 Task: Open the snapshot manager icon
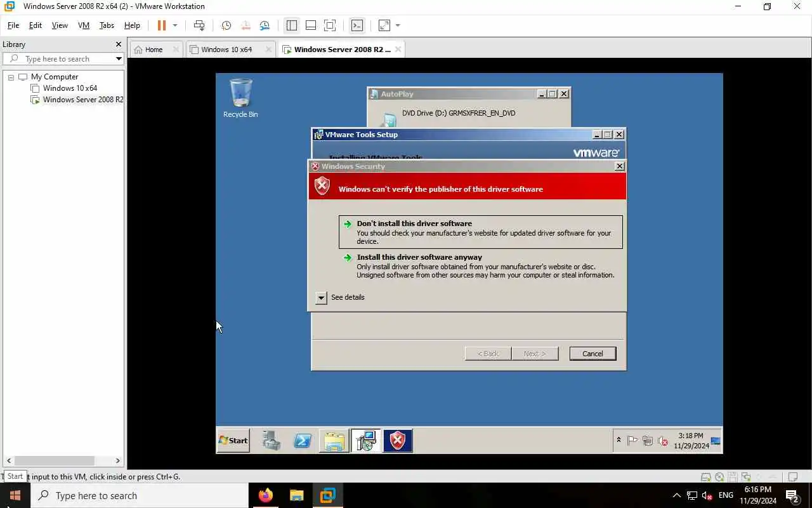click(265, 25)
